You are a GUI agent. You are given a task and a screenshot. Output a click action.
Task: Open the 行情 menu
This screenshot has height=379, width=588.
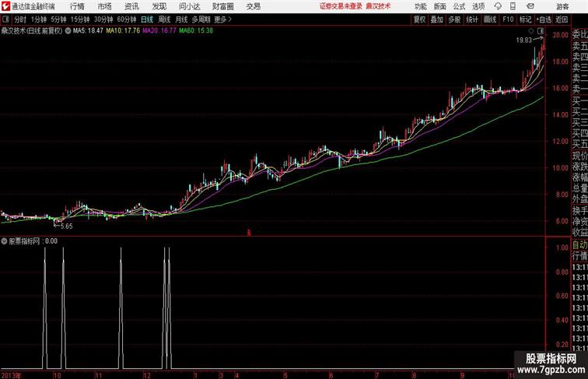[x=77, y=6]
